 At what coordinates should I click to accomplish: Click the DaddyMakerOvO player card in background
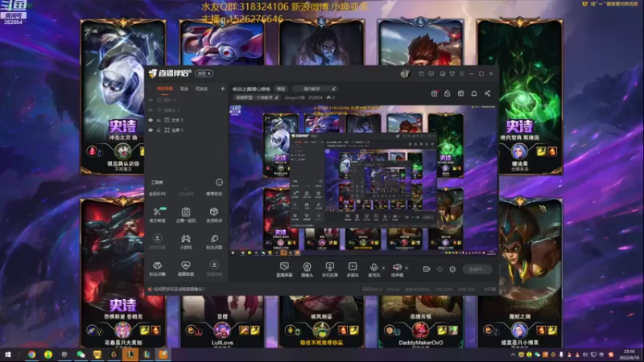pos(421,321)
